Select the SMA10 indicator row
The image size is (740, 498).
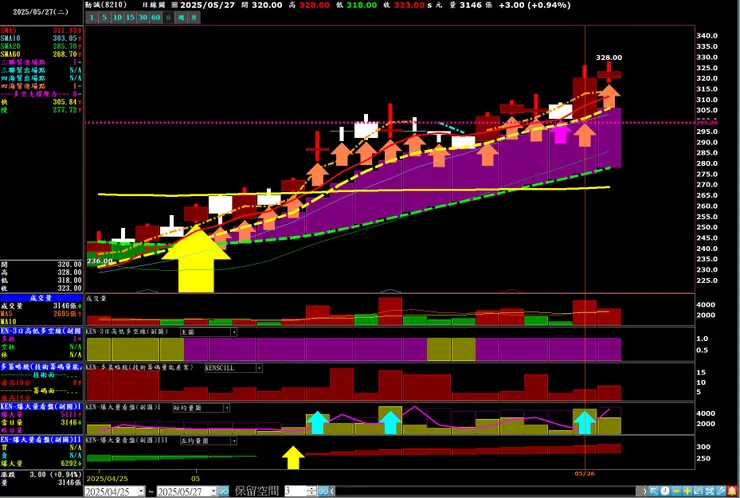click(41, 38)
